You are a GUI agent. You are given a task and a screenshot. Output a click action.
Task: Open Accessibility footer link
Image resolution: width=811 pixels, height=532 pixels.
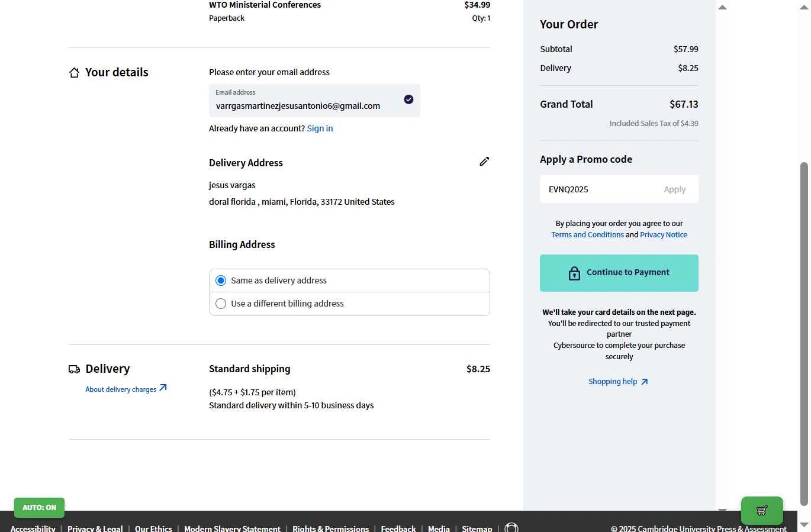pos(33,528)
